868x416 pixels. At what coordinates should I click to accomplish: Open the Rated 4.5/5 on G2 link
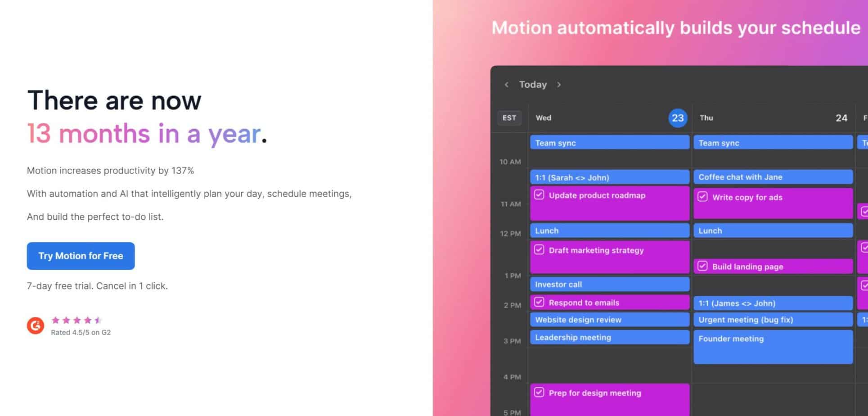(x=81, y=332)
